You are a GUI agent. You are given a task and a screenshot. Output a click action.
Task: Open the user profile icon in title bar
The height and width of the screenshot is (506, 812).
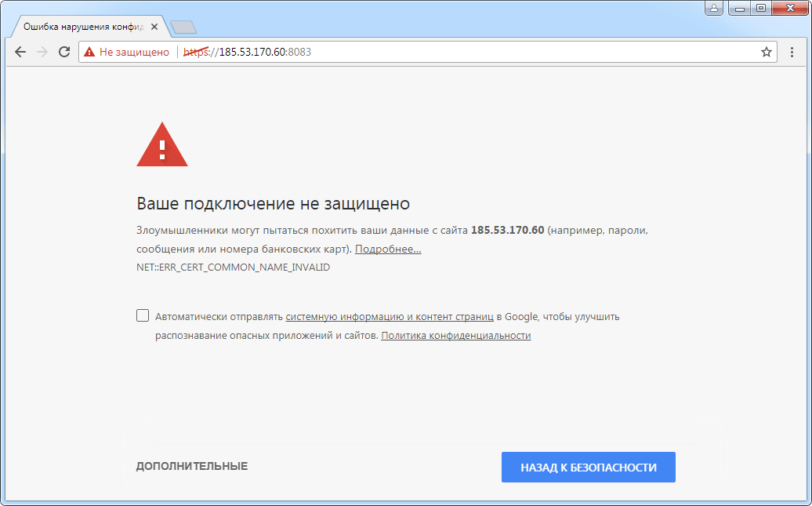tap(714, 8)
